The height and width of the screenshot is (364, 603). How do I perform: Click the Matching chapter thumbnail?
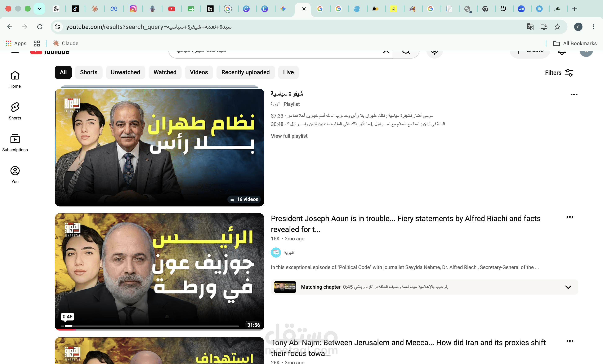285,287
